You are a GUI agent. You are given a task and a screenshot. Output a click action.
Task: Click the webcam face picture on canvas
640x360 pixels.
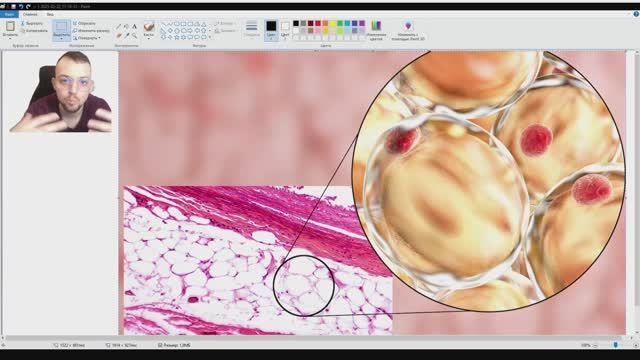61,91
